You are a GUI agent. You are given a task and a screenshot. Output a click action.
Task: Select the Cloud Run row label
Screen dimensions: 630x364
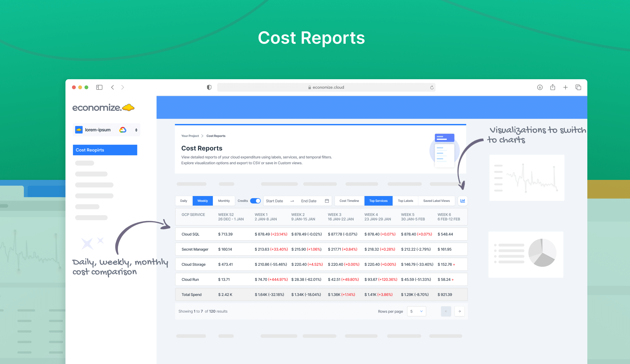click(x=190, y=279)
